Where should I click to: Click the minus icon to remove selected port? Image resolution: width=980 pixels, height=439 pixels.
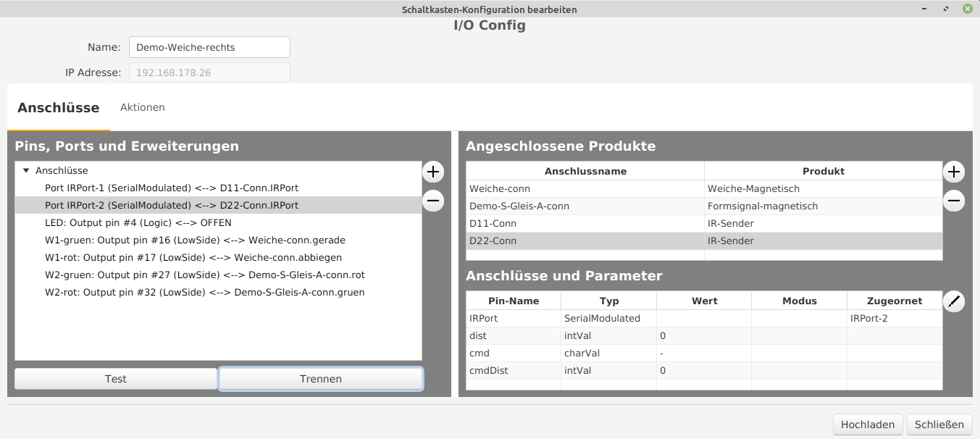coord(433,201)
